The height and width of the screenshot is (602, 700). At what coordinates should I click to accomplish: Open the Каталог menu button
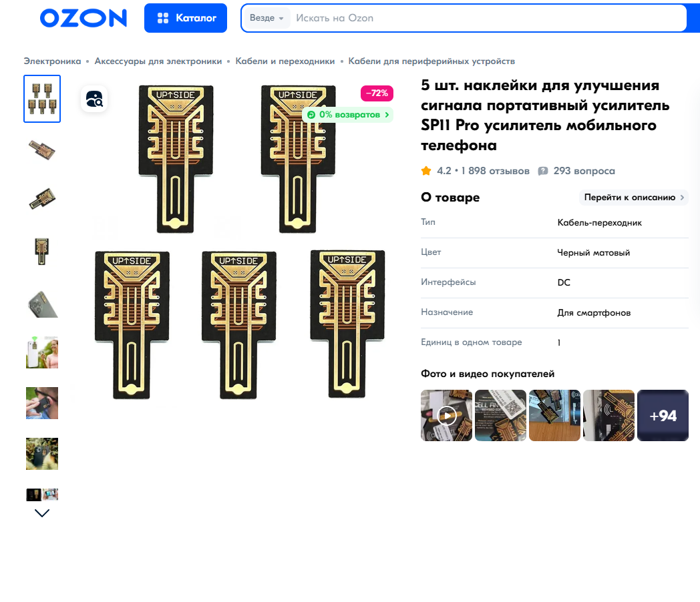tap(186, 18)
